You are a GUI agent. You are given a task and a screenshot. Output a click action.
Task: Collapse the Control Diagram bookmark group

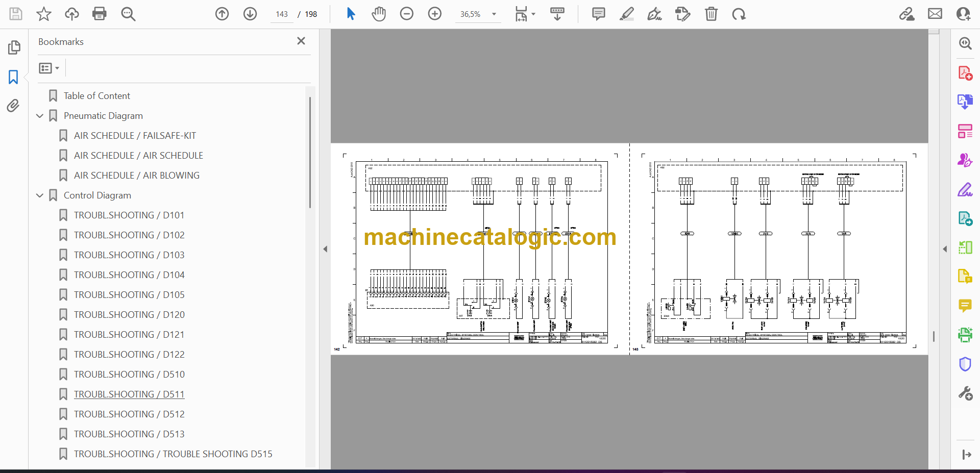click(x=40, y=195)
